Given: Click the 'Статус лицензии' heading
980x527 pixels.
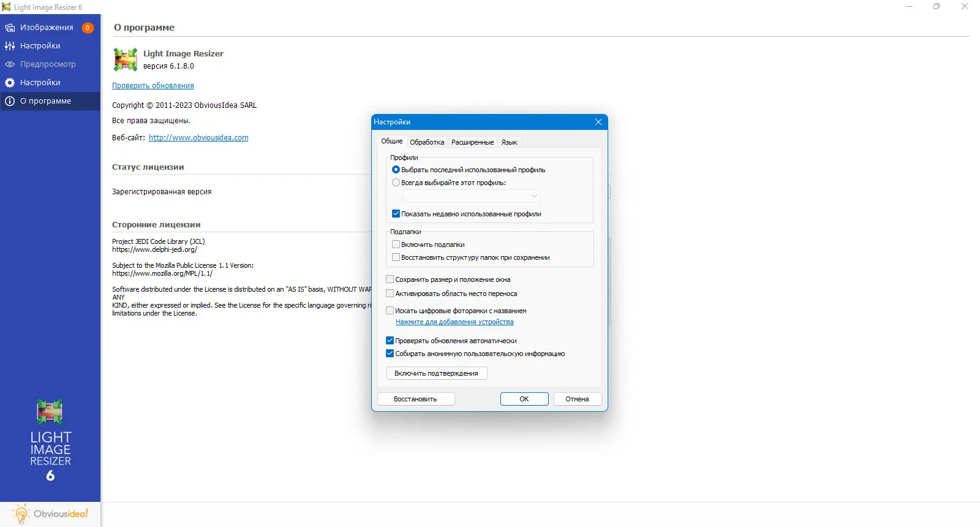Looking at the screenshot, I should pos(148,167).
